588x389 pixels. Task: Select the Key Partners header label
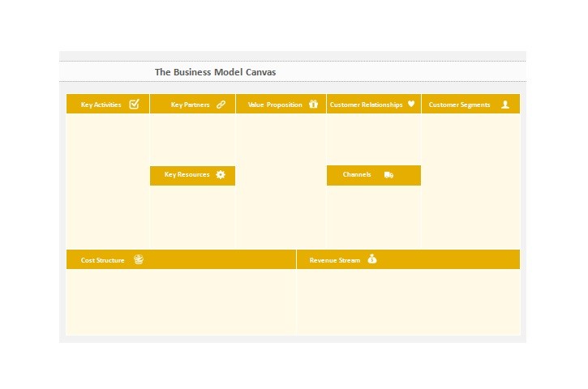190,105
